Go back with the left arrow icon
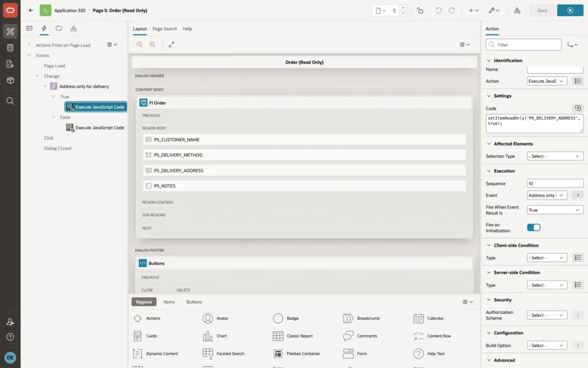Screen dimensions: 588x368 31,10
